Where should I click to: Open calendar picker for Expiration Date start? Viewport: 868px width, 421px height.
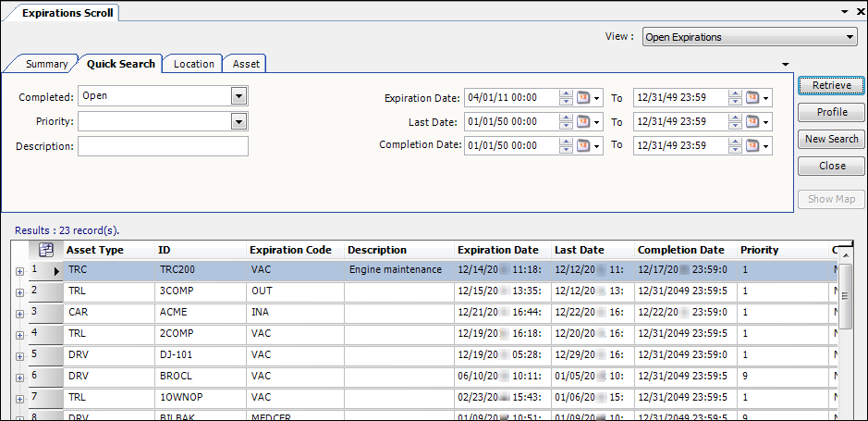[x=584, y=97]
